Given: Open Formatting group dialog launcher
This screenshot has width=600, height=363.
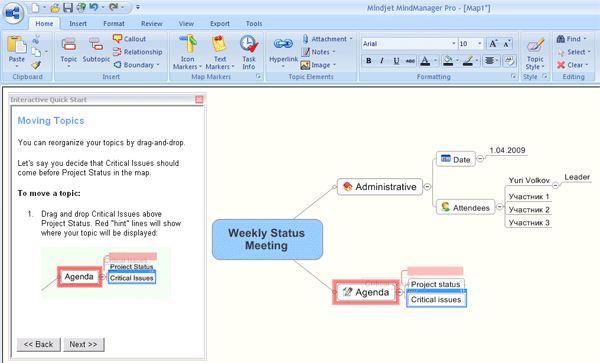Looking at the screenshot, I should pyautogui.click(x=514, y=77).
